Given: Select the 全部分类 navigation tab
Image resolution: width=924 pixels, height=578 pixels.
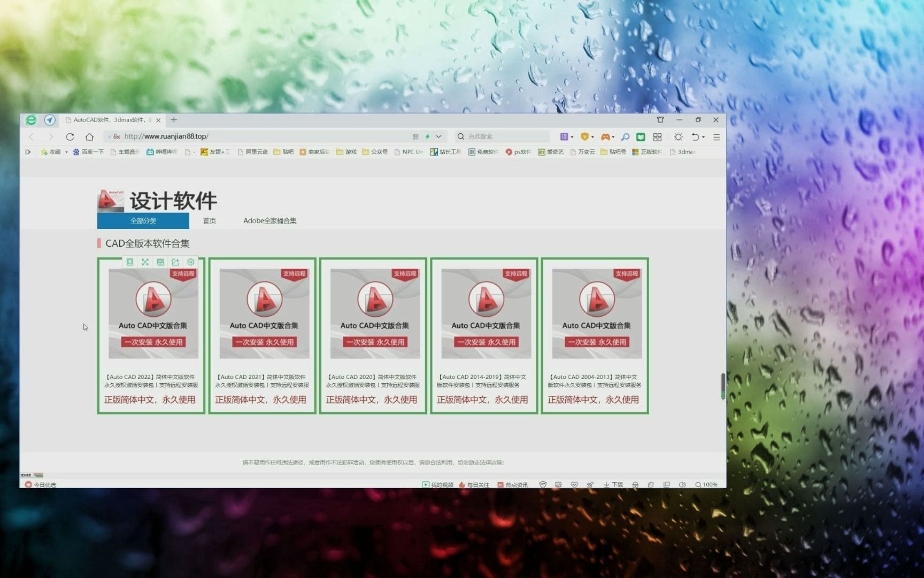Looking at the screenshot, I should pos(143,220).
